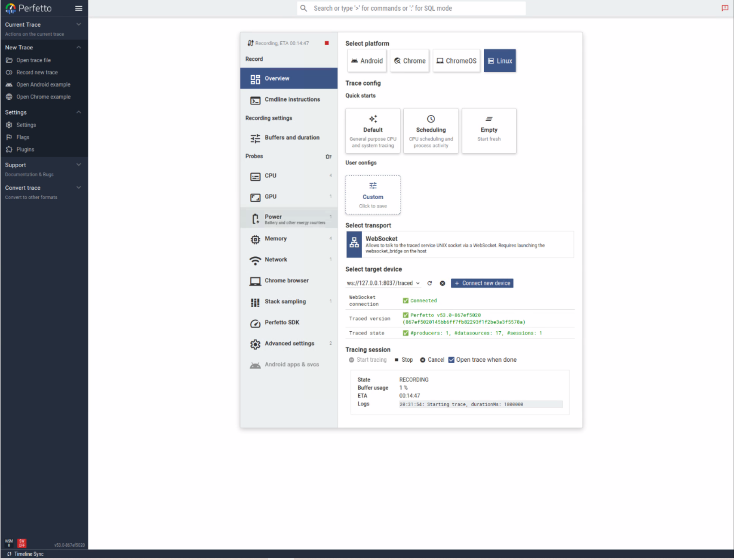Open Buffers and duration settings

(x=289, y=138)
